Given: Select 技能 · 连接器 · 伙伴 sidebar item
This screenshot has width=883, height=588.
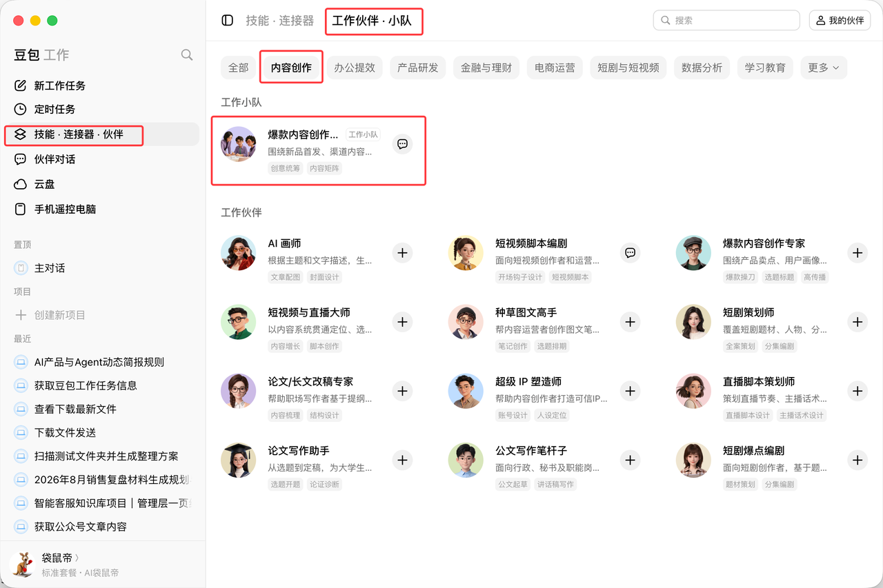Looking at the screenshot, I should tap(102, 134).
